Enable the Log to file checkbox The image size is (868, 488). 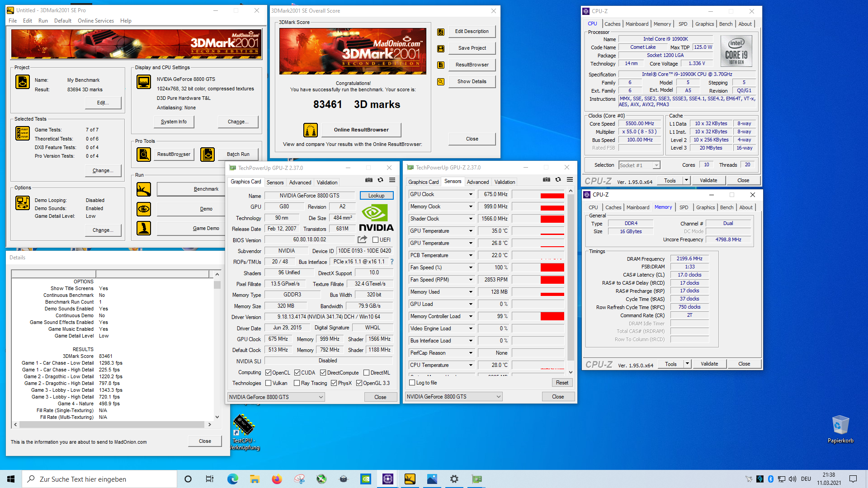tap(412, 383)
